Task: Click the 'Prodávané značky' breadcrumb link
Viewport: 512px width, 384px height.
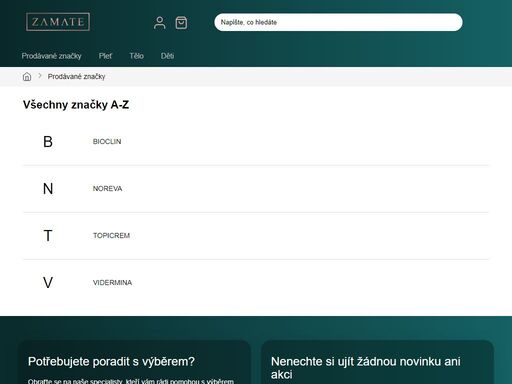Action: click(x=76, y=77)
